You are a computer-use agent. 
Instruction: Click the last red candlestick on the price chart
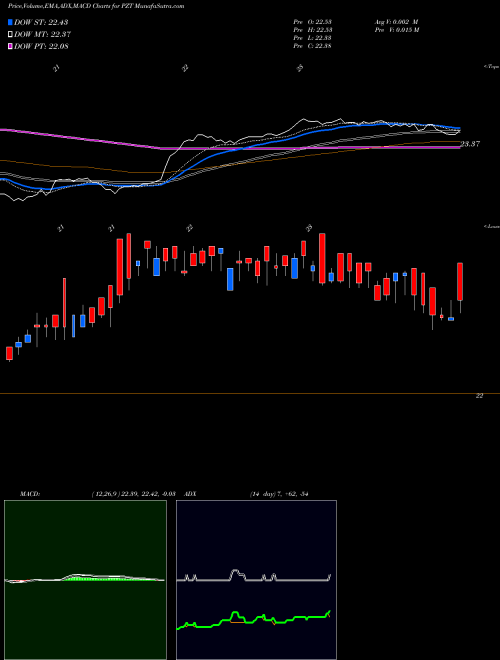point(460,282)
